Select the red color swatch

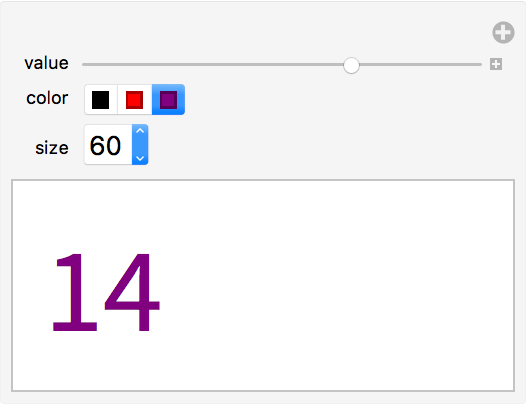pos(135,100)
